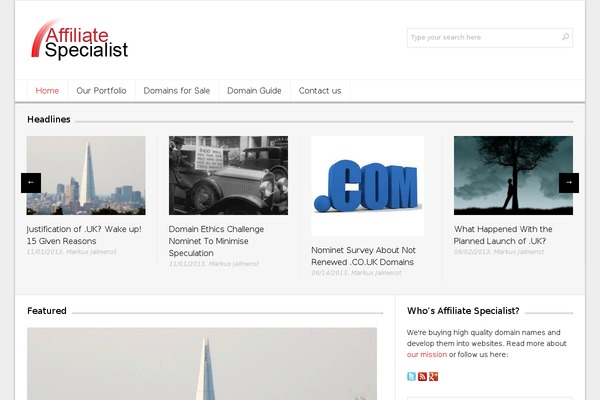Open the Contact us page
Screen dimensions: 600x400
320,91
